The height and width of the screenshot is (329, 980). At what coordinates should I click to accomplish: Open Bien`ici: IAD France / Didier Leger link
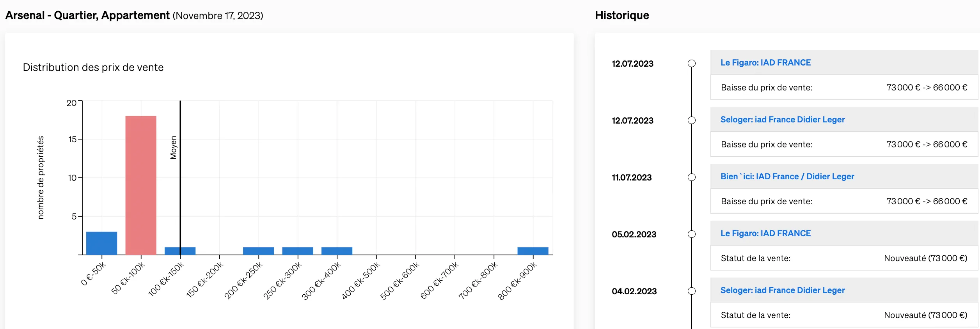[x=787, y=177]
